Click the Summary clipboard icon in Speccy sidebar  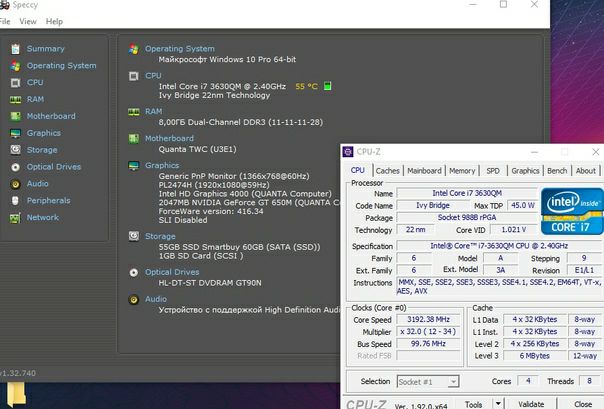click(15, 49)
